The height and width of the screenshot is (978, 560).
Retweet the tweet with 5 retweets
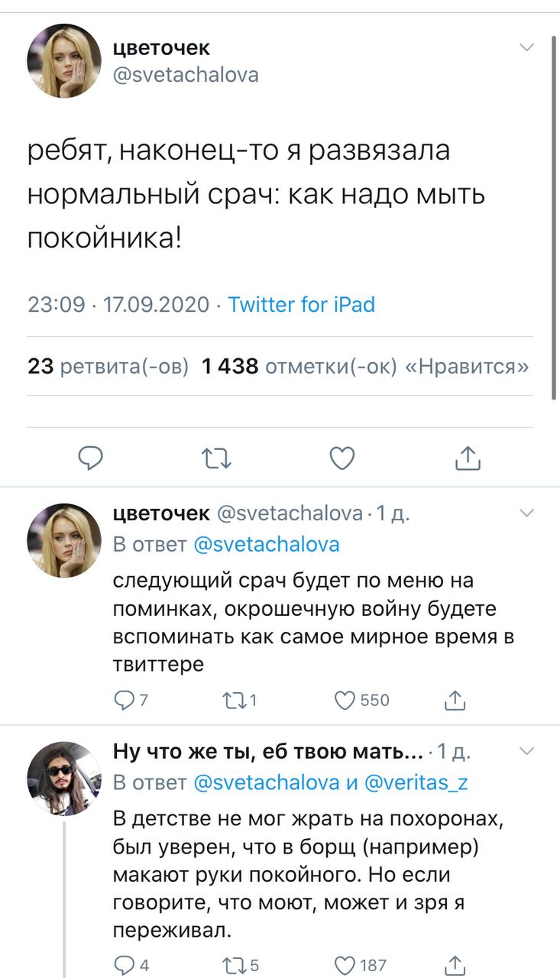pos(231,965)
